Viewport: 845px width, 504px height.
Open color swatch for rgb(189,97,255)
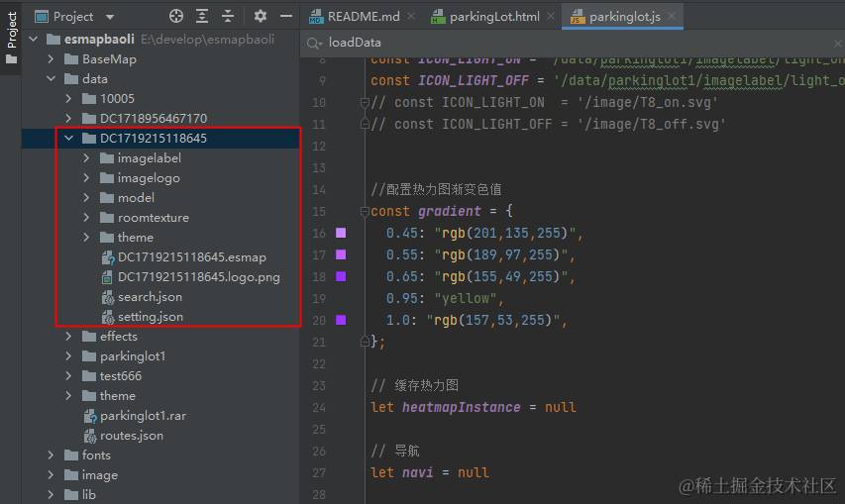[341, 254]
